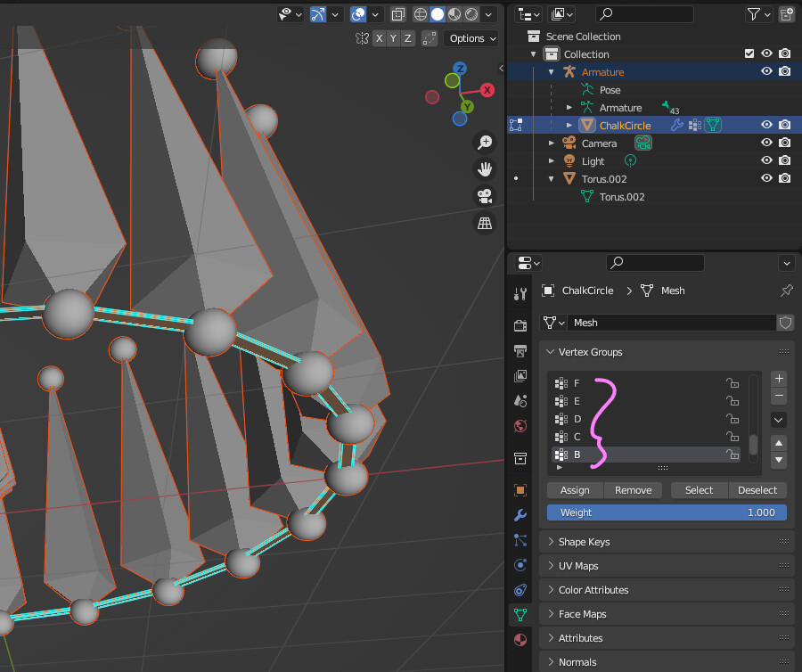Click the Deselect button
802x672 pixels.
click(757, 489)
